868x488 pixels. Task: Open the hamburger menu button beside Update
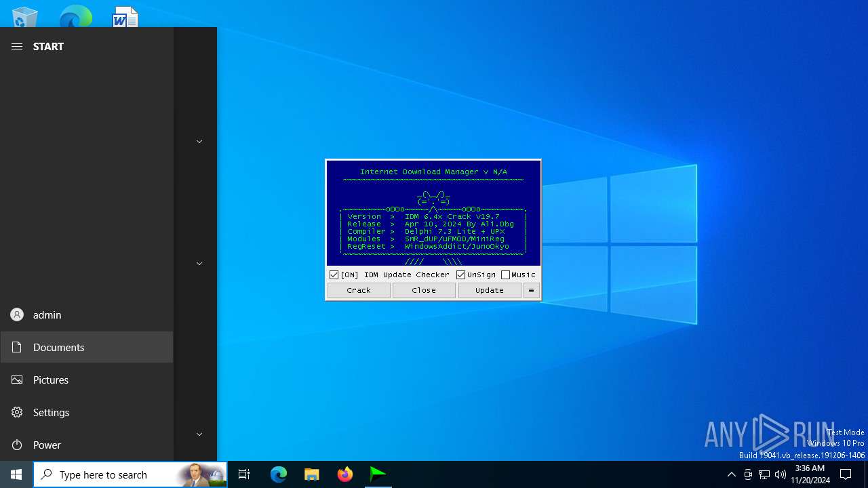pyautogui.click(x=531, y=290)
